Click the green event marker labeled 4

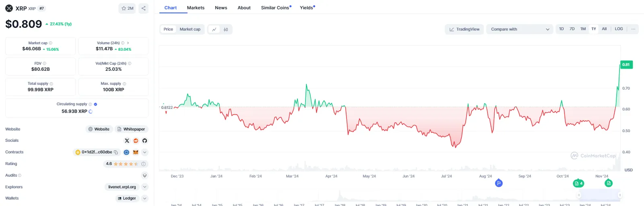[x=578, y=183]
